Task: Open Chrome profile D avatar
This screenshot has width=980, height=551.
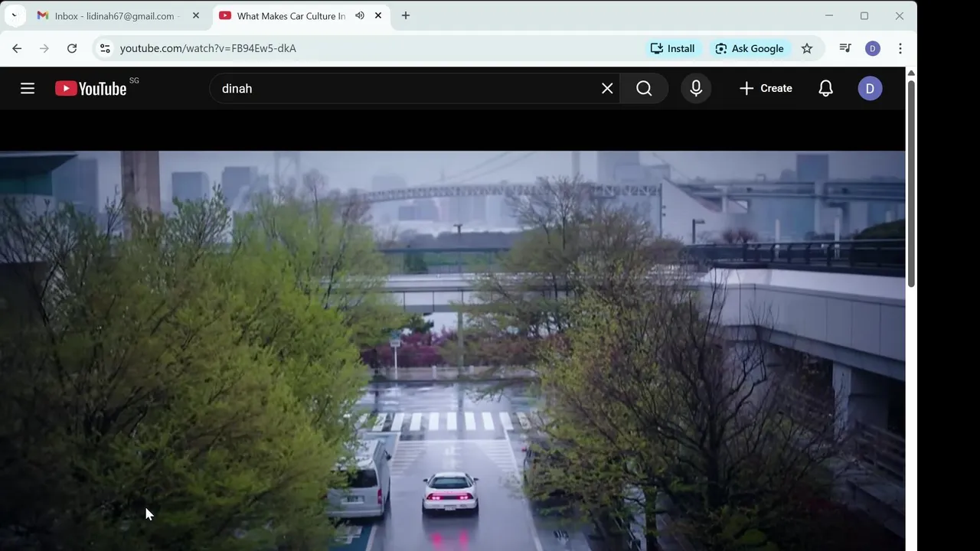Action: point(873,48)
